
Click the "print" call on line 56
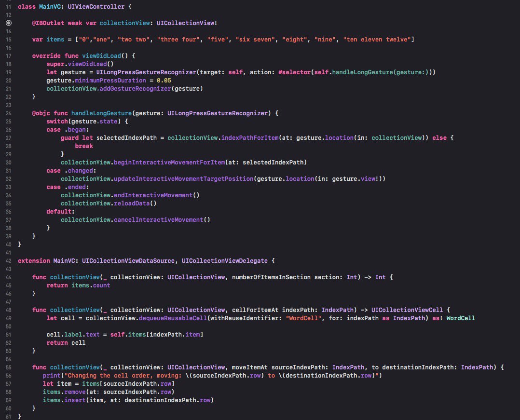[52, 376]
